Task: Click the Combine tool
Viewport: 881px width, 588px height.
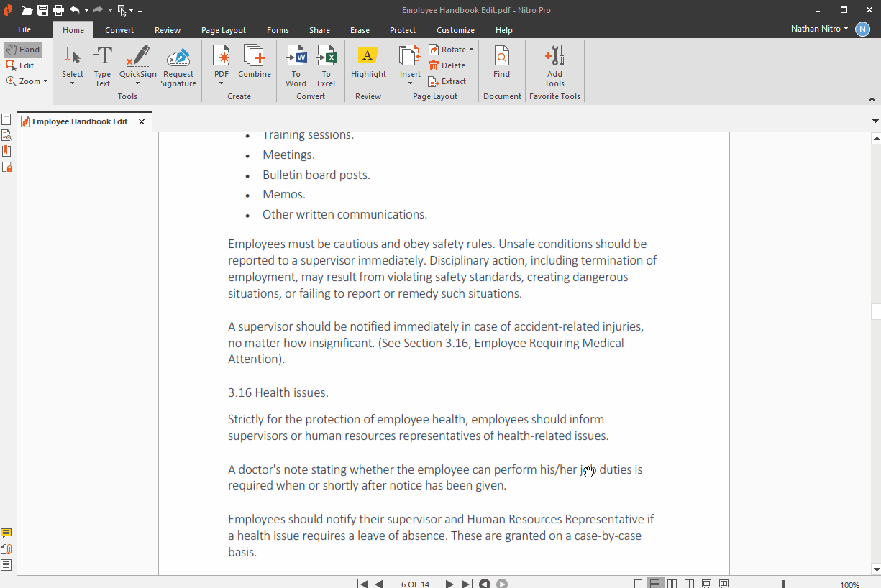Action: pos(254,65)
